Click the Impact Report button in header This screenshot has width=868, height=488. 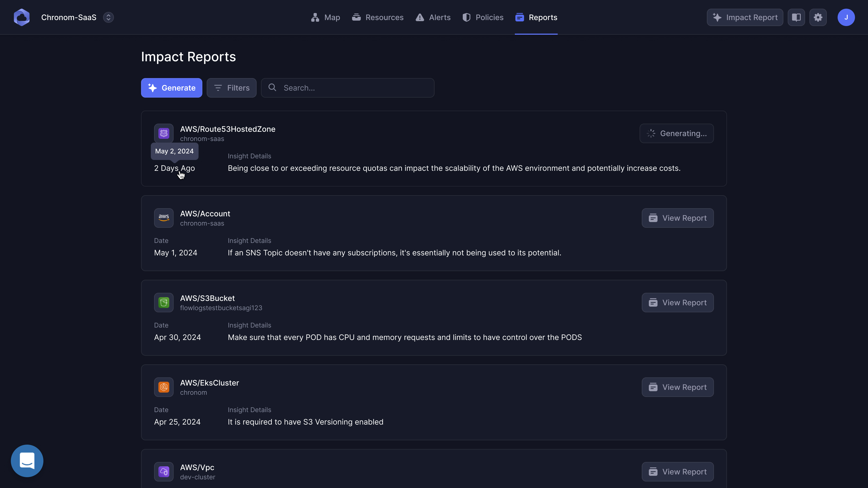[x=745, y=17]
